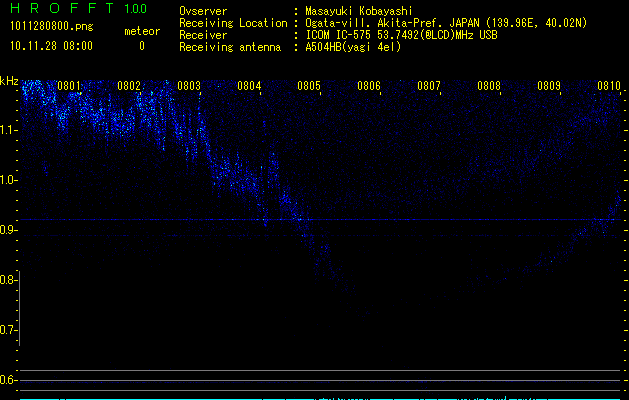The width and height of the screenshot is (629, 400).
Task: Click the meteor count label
Action: pos(142,31)
